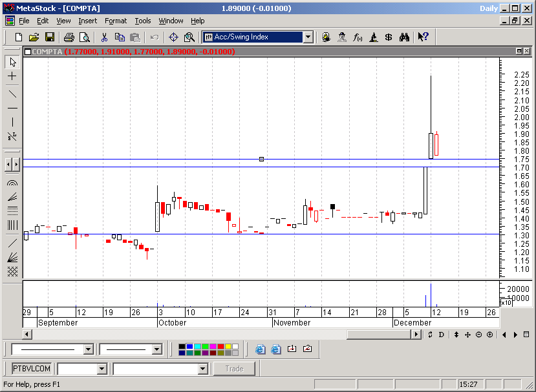This screenshot has width=536, height=392.
Task: Open the Tools menu
Action: click(142, 21)
